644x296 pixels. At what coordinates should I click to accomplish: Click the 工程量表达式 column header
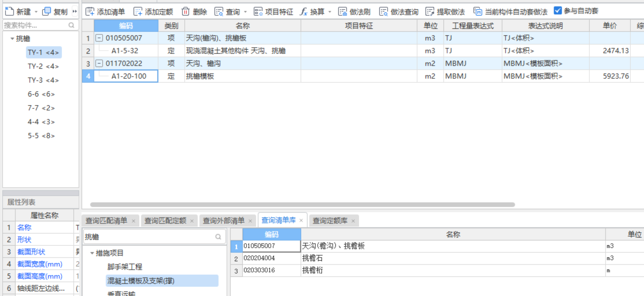[x=473, y=26]
